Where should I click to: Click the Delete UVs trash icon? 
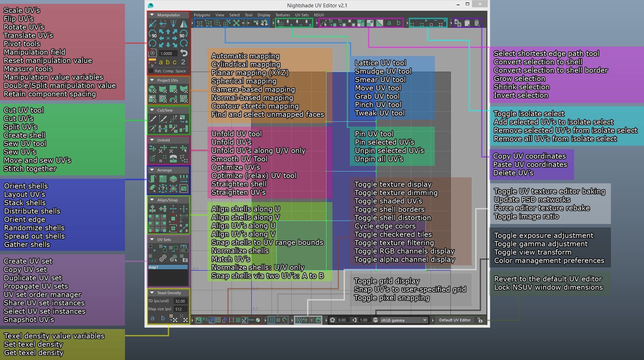coord(477,23)
